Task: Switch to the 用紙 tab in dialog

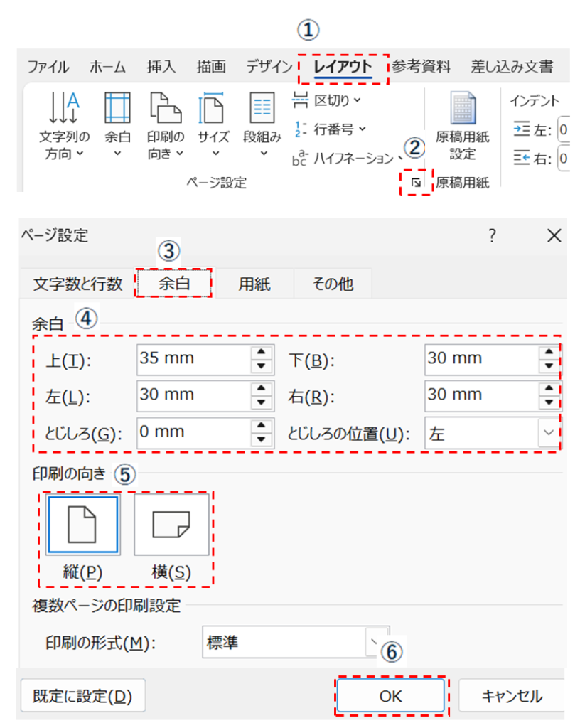Action: click(x=254, y=284)
